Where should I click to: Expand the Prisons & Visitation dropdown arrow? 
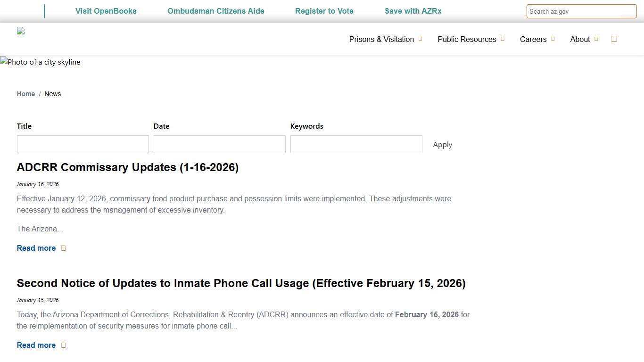pos(421,39)
